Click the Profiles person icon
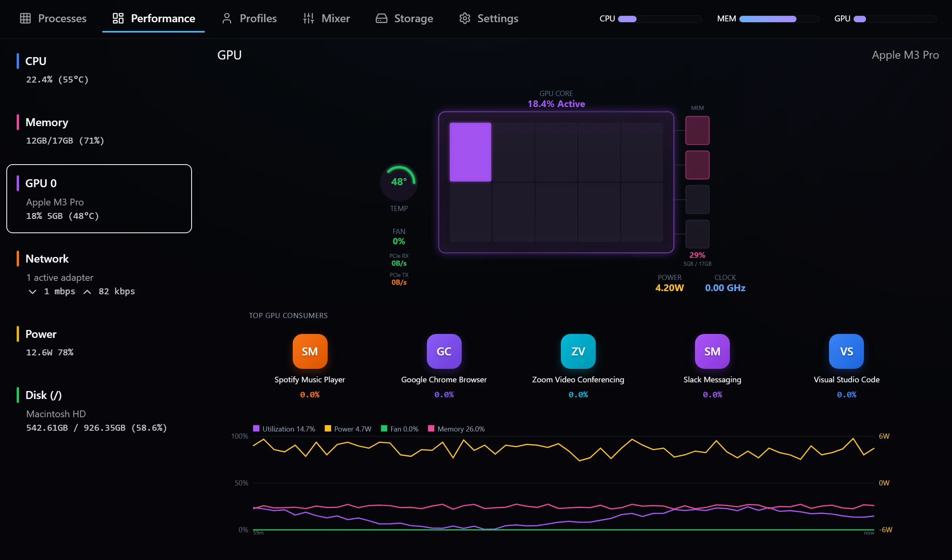 tap(227, 18)
